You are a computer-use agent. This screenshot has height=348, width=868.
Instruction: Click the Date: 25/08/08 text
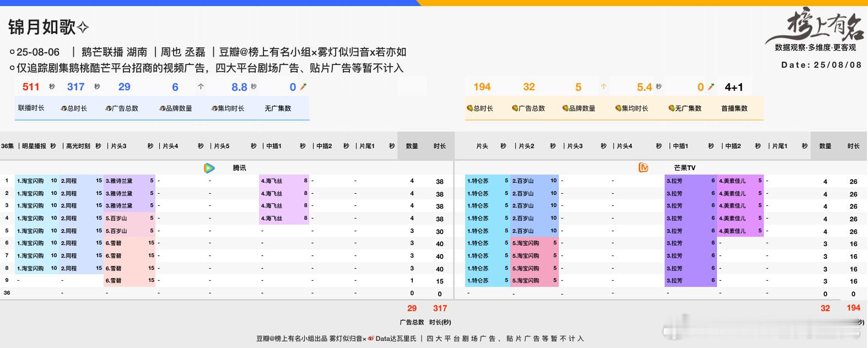click(x=821, y=64)
